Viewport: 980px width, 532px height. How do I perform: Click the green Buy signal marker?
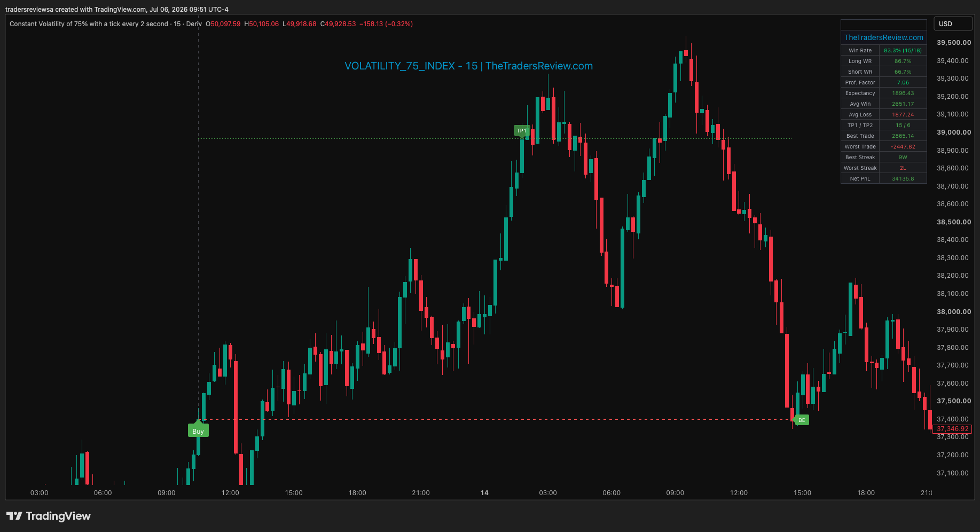[198, 430]
